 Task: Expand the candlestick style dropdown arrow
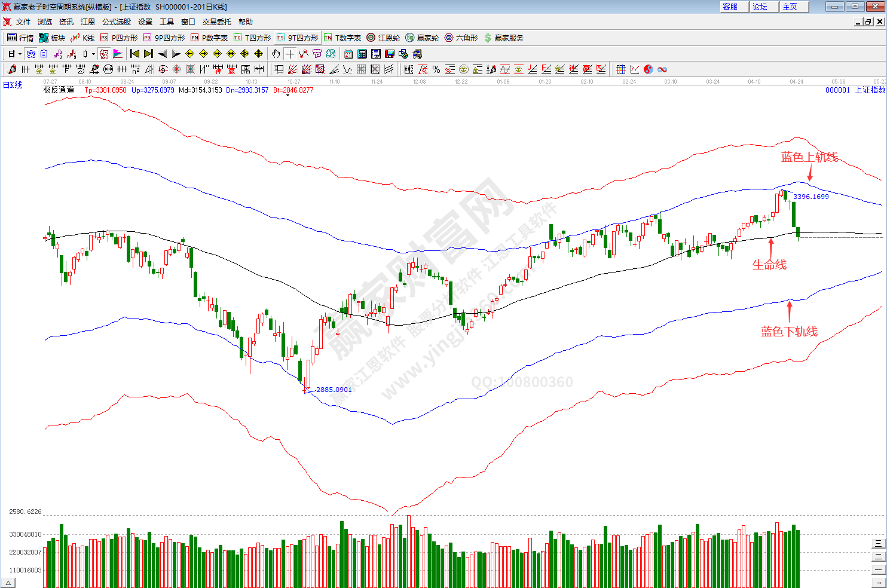click(93, 54)
